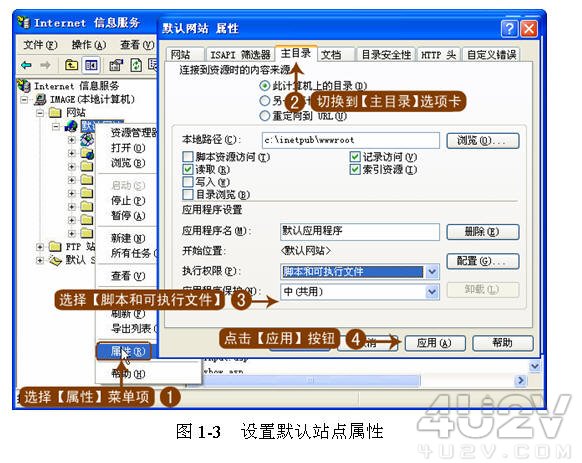582x463 pixels.
Task: Click the help question mark icon in dialog title
Action: (x=509, y=29)
